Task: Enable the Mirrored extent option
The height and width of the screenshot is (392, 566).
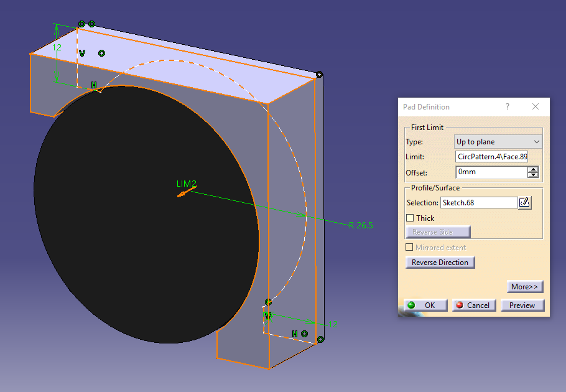Action: point(409,247)
